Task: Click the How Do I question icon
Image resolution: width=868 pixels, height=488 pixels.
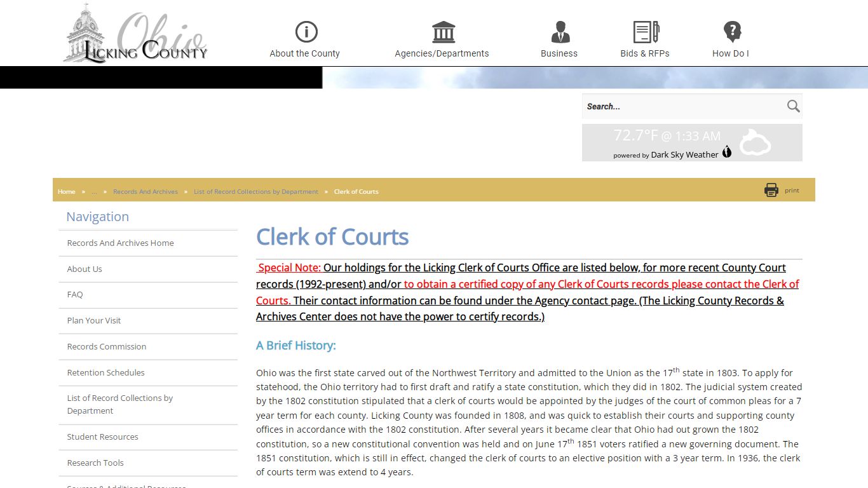Action: click(x=732, y=32)
